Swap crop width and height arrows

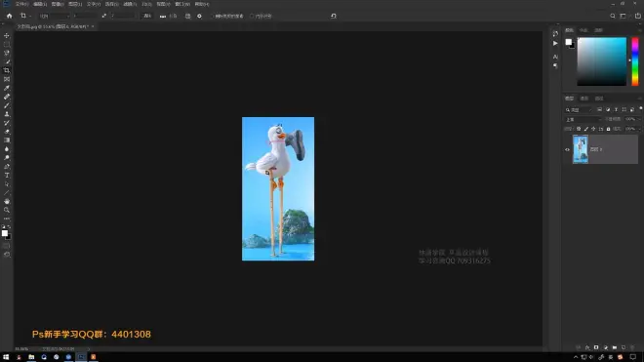point(103,16)
